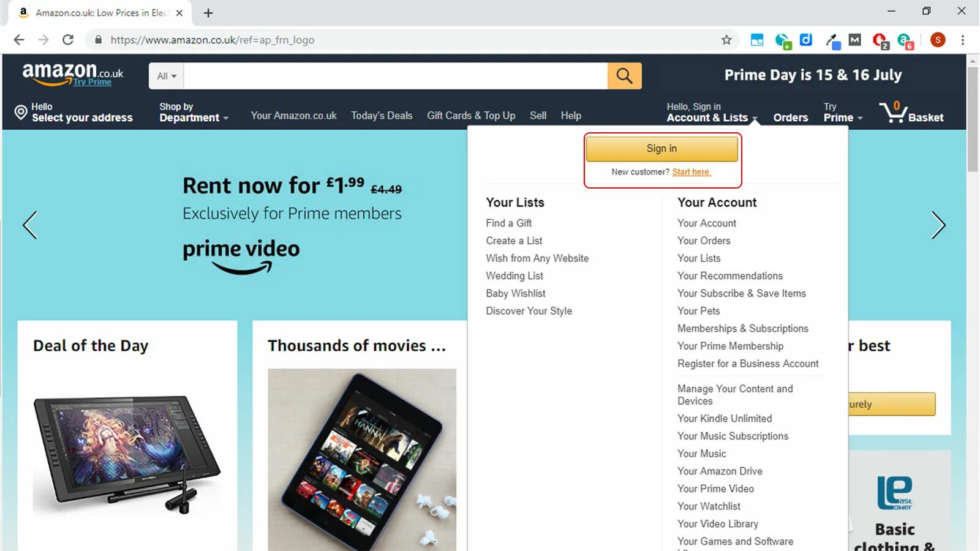Advance the banner with right arrow

tap(938, 225)
